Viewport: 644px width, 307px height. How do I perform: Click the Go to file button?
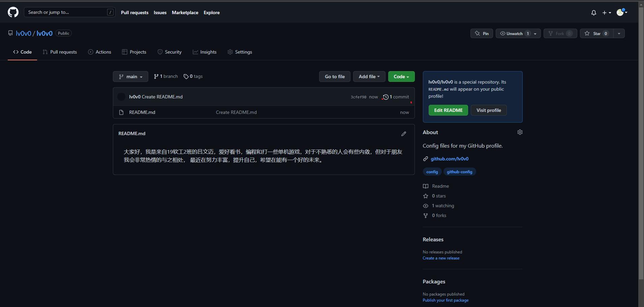click(x=335, y=76)
